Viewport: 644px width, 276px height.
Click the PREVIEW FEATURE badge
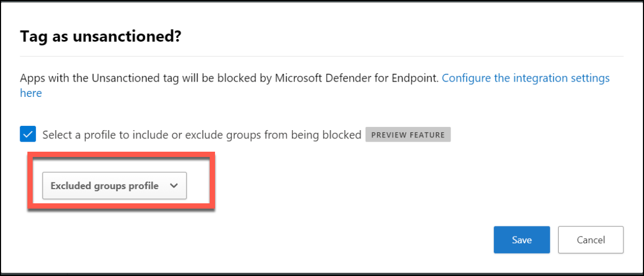[x=408, y=135]
